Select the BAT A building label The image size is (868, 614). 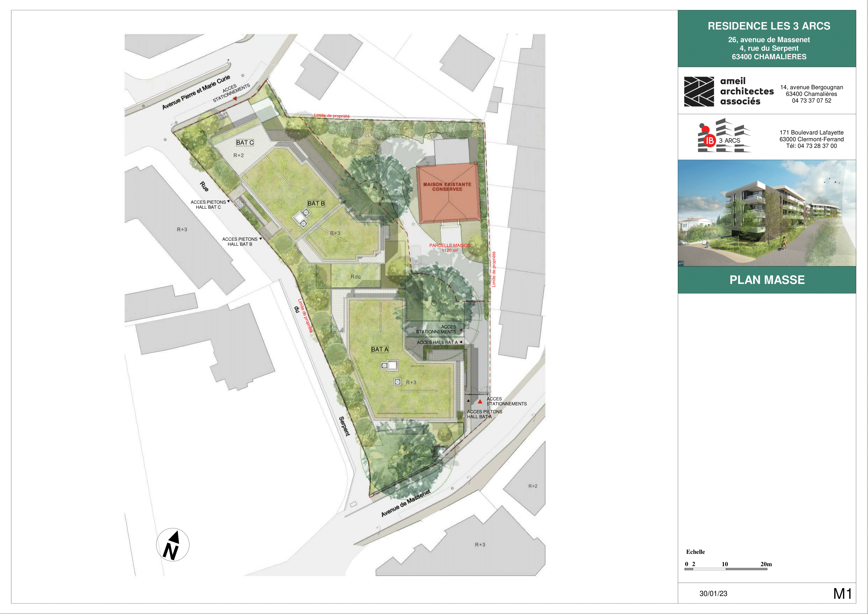coord(380,350)
